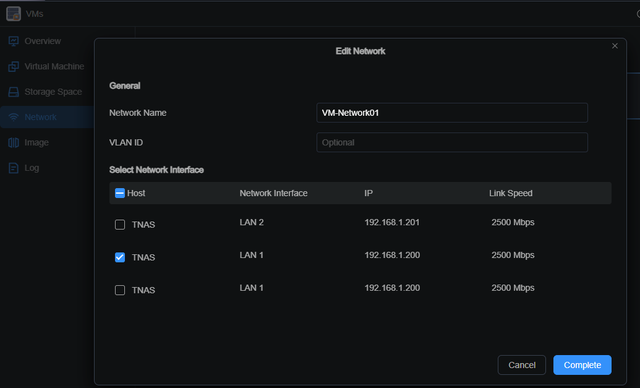Open the Image section

[36, 142]
